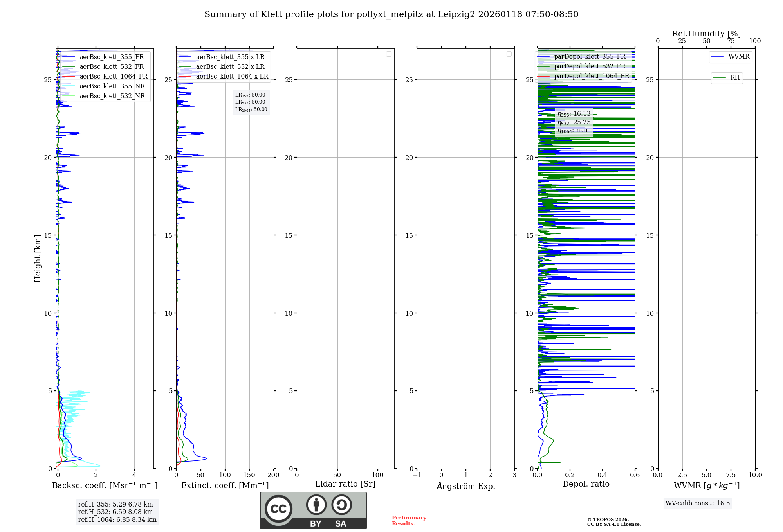
Task: Click the Rel.Humidity [%] top axis label
Action: 706,34
